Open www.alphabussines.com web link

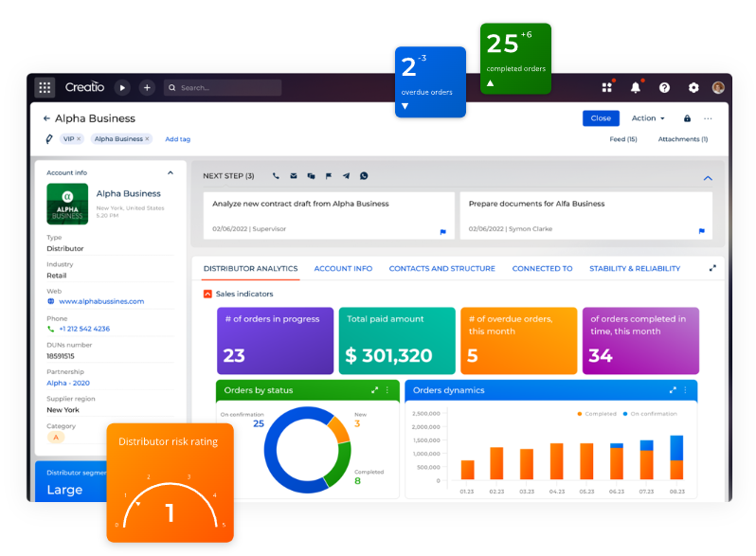click(x=101, y=301)
